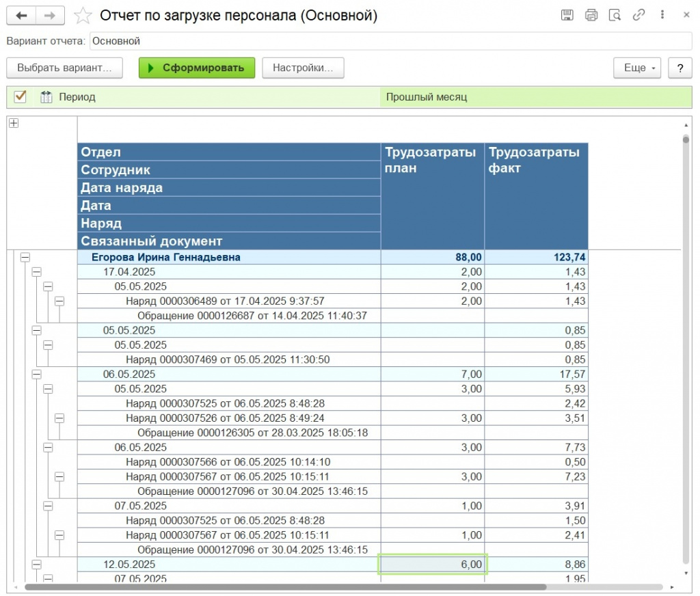Open print preview with the magnifier icon
700x596 pixels.
coord(615,15)
